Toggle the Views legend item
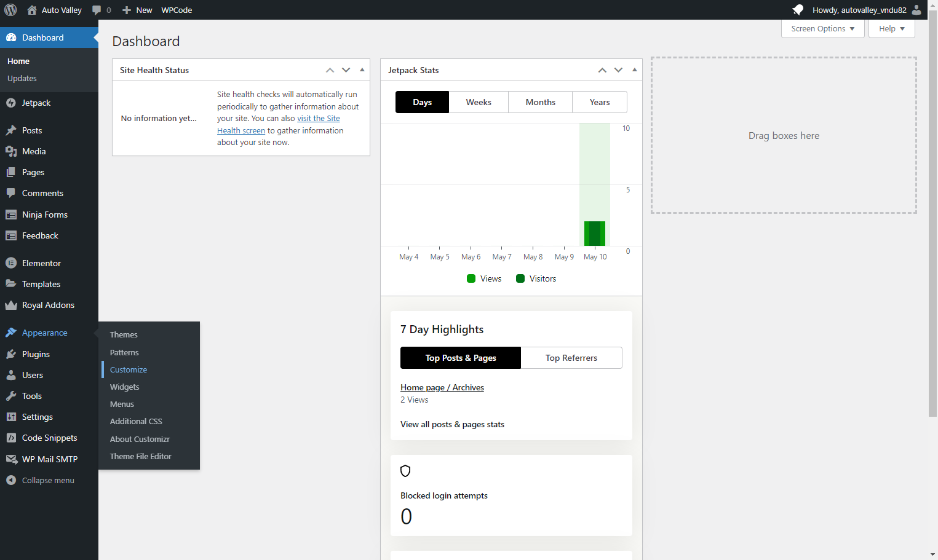 tap(484, 278)
